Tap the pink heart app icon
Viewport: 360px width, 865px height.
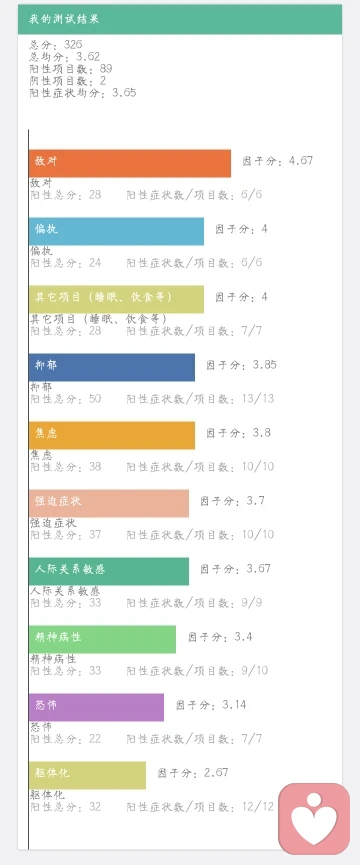tap(314, 819)
